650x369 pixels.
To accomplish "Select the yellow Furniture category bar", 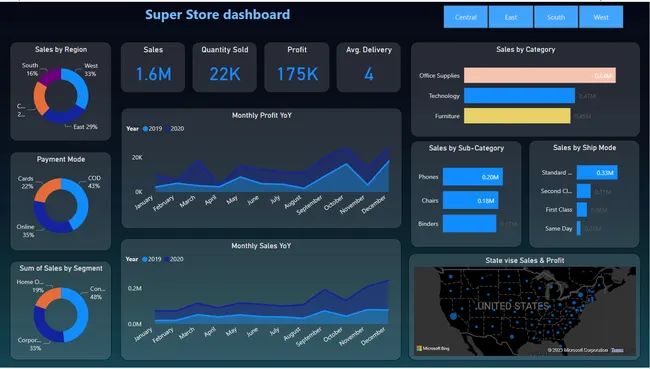I will 517,116.
